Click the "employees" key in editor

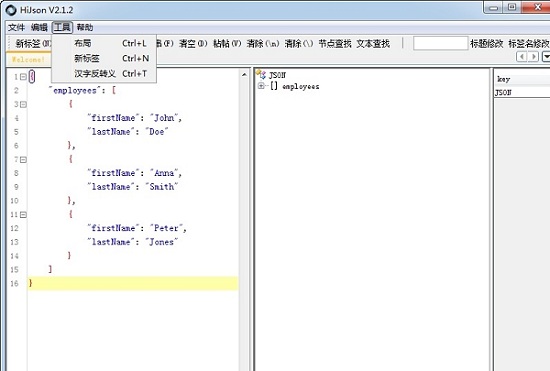pos(75,90)
